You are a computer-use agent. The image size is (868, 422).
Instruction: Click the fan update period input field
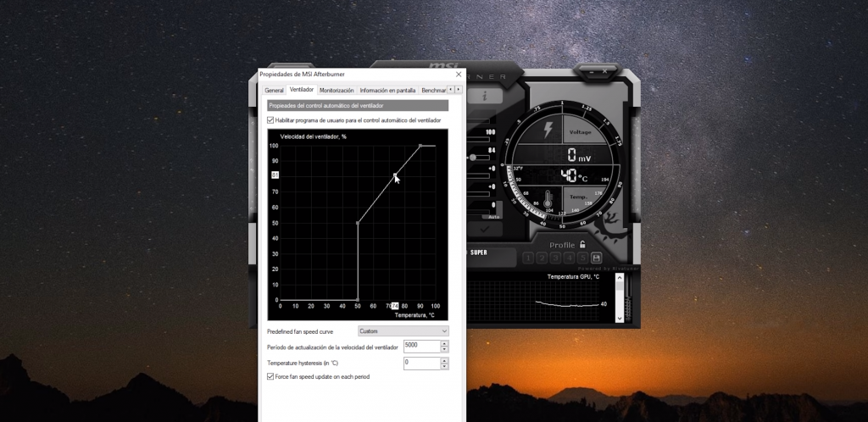tap(420, 346)
